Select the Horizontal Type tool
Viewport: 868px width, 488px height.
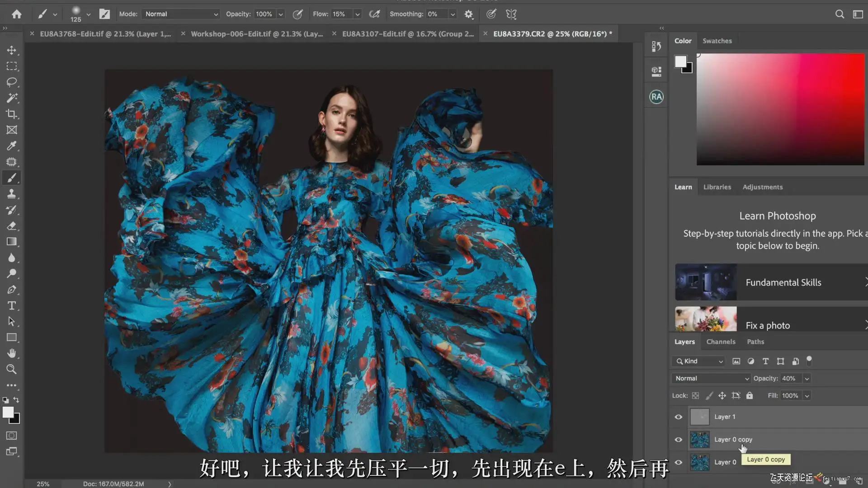[12, 305]
